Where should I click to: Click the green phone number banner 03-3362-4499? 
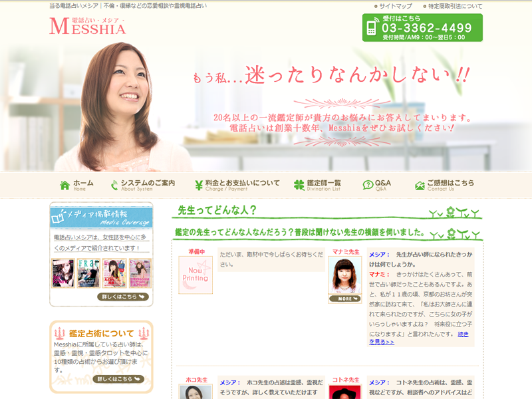tap(422, 28)
